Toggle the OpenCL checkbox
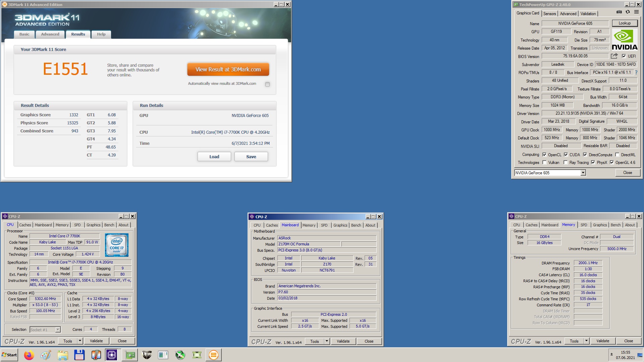The height and width of the screenshot is (362, 644). [544, 155]
